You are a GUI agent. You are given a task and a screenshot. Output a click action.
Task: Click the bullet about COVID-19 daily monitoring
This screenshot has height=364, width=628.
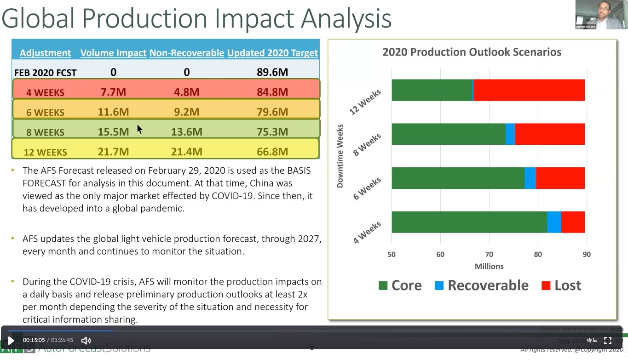coord(172,301)
